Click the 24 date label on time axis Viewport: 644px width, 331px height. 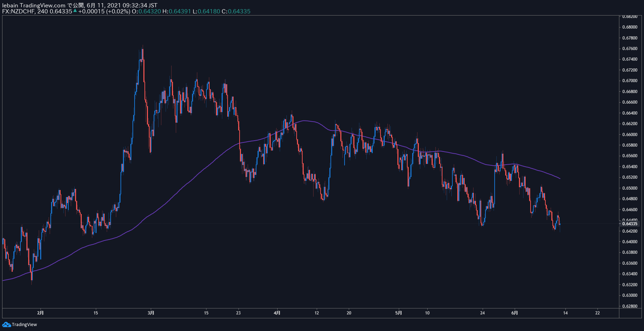(x=483, y=313)
